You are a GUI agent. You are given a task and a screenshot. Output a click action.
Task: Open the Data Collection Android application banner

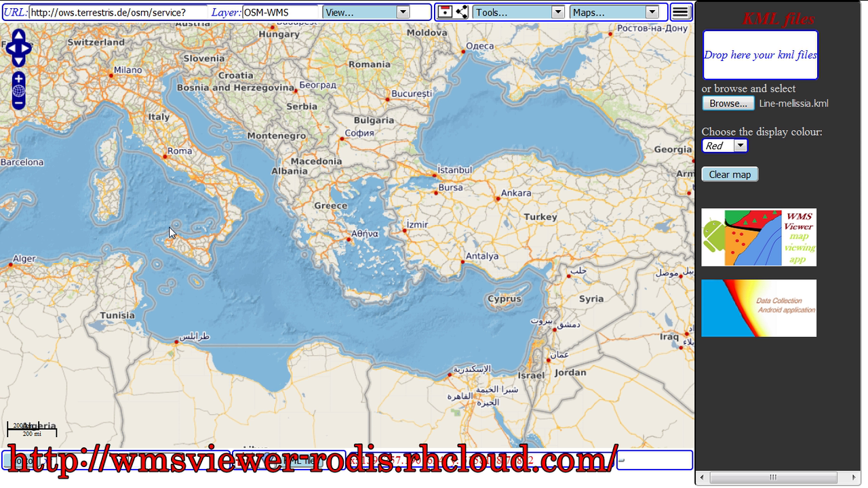(x=759, y=308)
